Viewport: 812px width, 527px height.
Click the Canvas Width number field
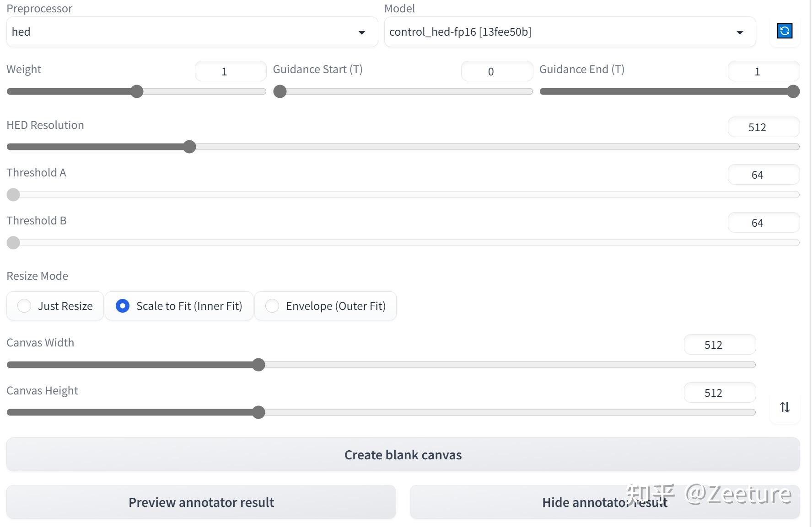pyautogui.click(x=719, y=345)
